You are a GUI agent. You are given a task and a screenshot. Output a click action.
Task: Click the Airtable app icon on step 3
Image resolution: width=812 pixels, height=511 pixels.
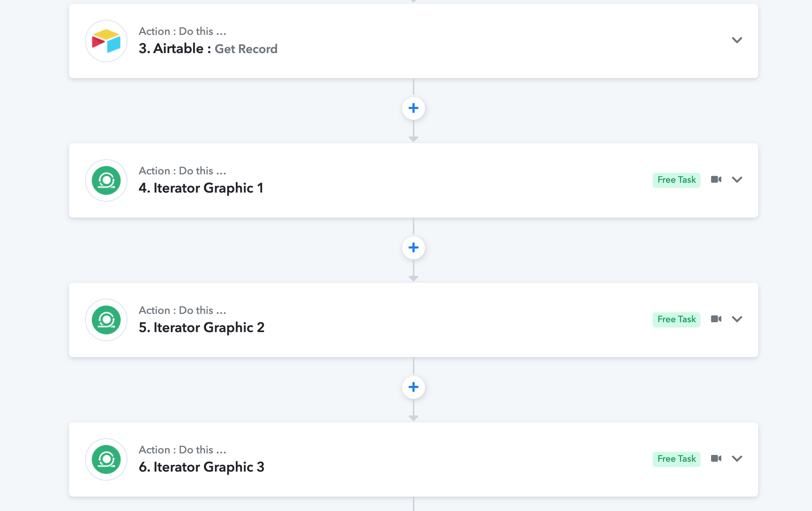106,41
